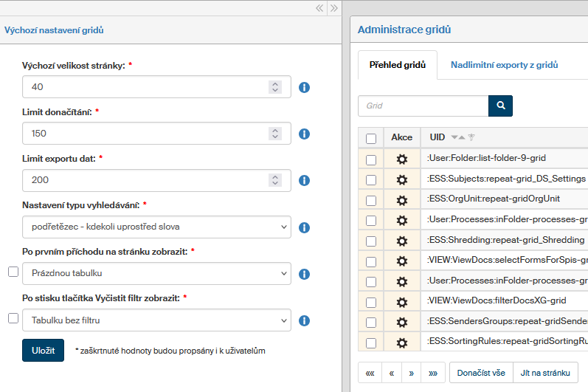Click info icon next to Výchozí velikost stránky
The height and width of the screenshot is (392, 588).
304,87
